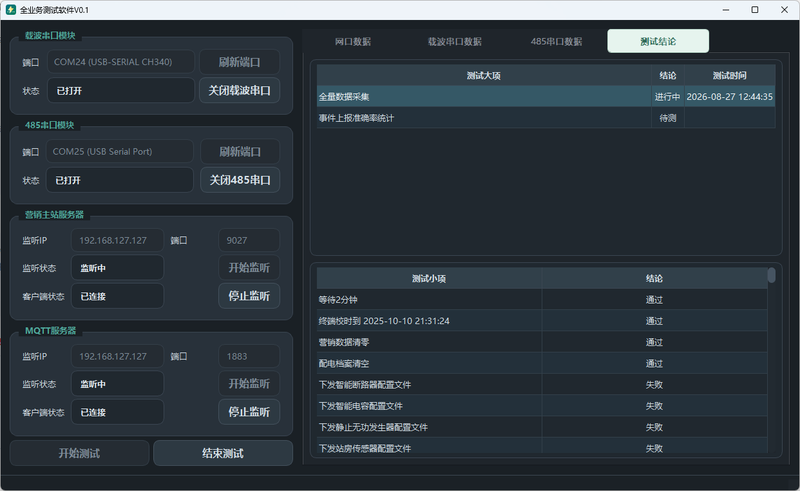
Task: Click 停止监听 in 营销主站服务器 group
Action: coord(249,296)
